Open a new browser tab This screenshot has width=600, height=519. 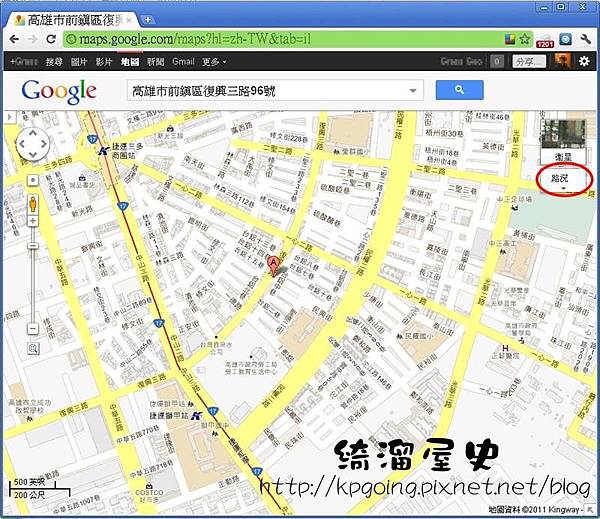148,20
